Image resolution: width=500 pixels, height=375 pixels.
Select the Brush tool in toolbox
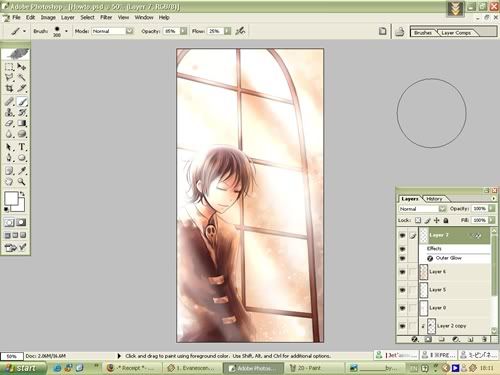coord(22,102)
